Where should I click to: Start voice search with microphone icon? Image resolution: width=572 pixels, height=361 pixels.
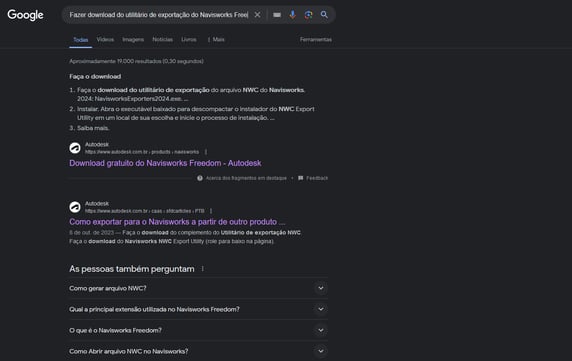293,15
